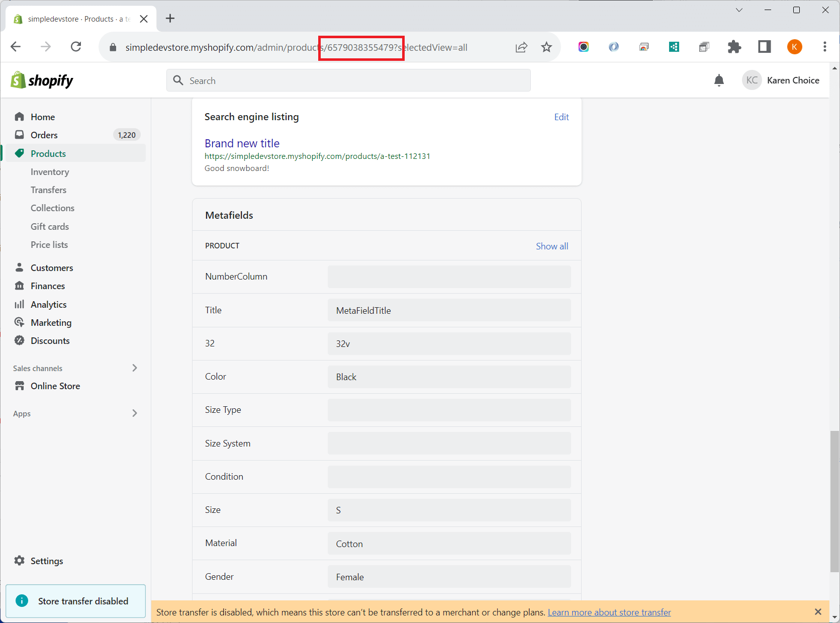Open the Orders 1,220 badge

[127, 135]
